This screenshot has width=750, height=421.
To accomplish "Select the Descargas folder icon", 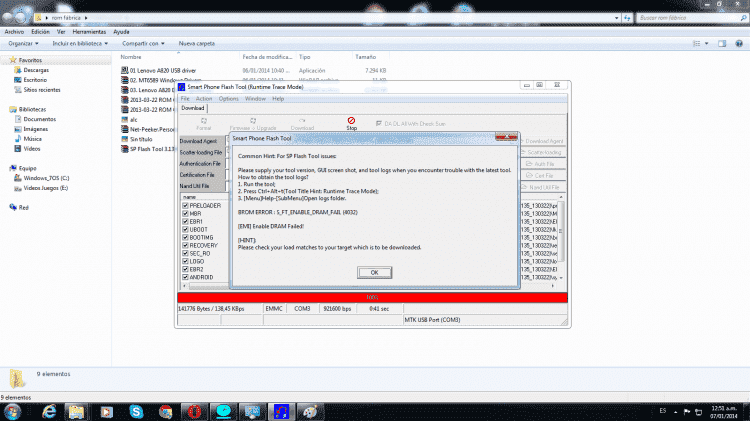I will pyautogui.click(x=18, y=70).
